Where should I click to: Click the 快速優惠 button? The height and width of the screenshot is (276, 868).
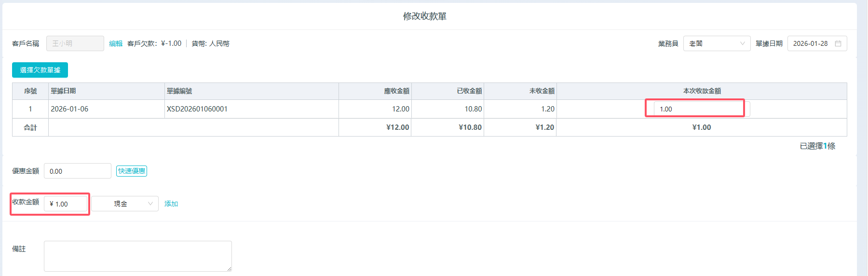[132, 171]
